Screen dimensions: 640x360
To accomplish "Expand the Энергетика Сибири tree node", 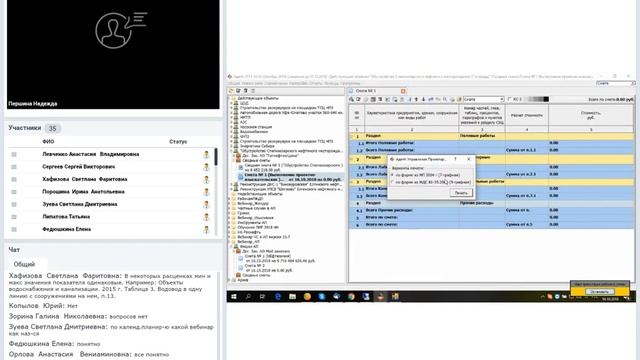I will coord(231,146).
